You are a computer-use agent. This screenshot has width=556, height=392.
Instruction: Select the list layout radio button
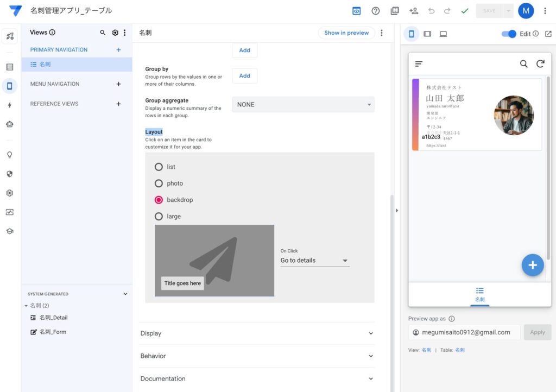click(x=159, y=167)
